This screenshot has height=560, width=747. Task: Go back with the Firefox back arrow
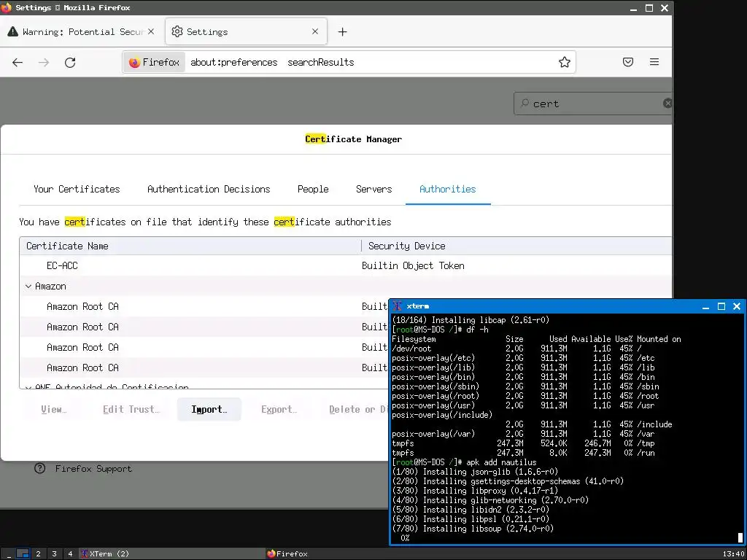(x=18, y=63)
